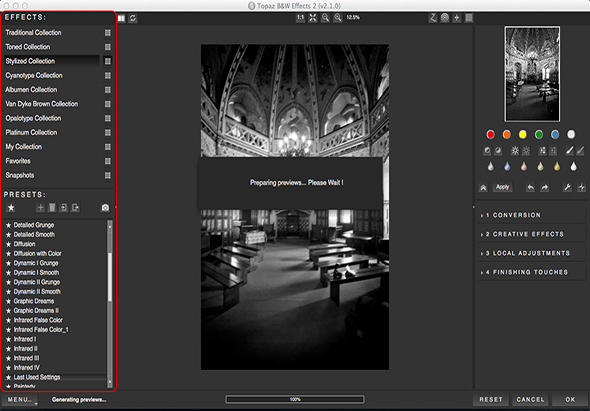
Task: Click the crosshair plus icon in top toolbar
Action: [457, 18]
